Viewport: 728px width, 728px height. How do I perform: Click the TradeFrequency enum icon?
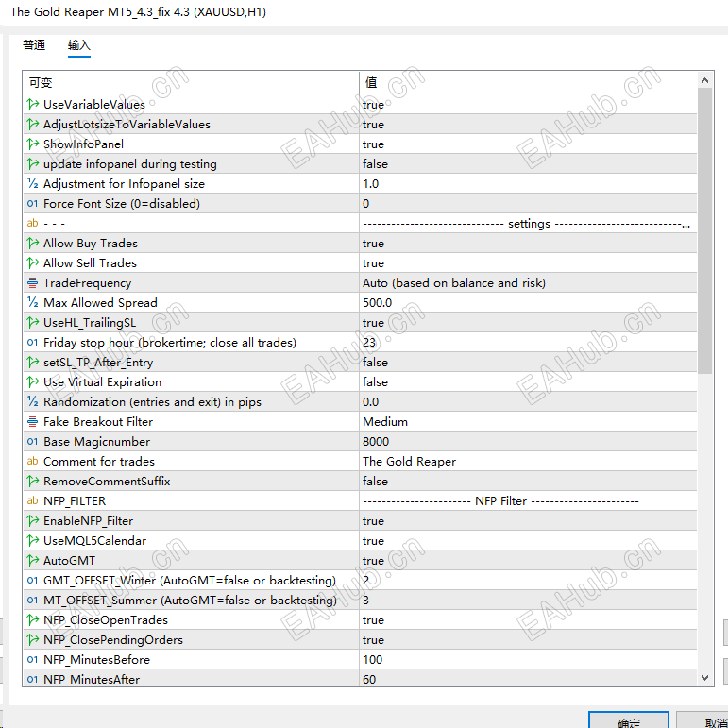[32, 282]
